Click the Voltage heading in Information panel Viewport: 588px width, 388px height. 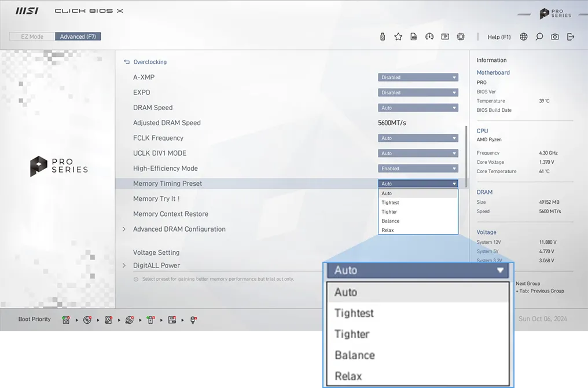coord(486,232)
